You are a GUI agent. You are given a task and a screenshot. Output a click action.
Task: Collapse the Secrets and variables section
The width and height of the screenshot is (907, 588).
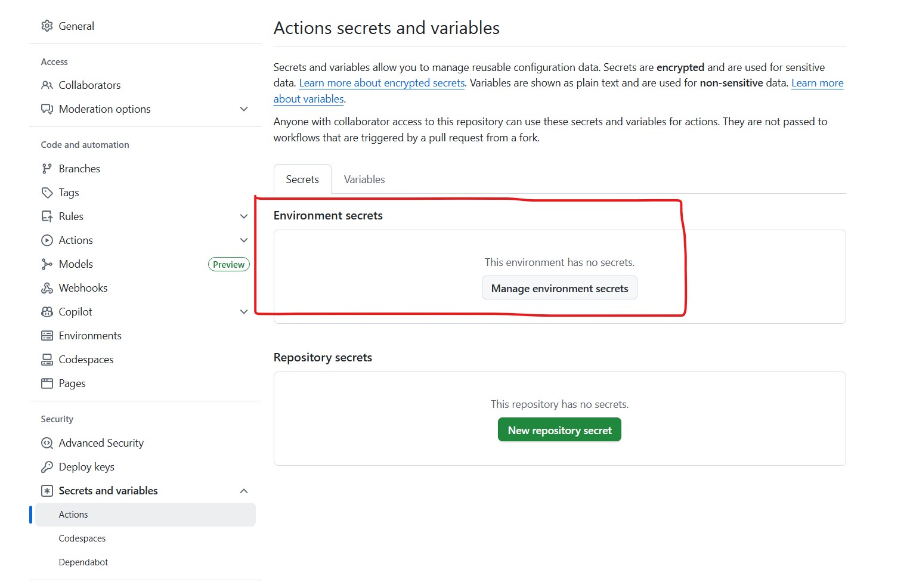click(x=243, y=491)
